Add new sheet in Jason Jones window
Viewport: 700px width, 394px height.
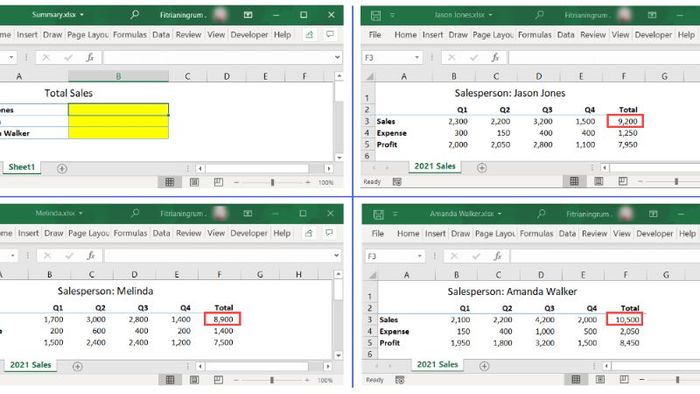tap(481, 168)
